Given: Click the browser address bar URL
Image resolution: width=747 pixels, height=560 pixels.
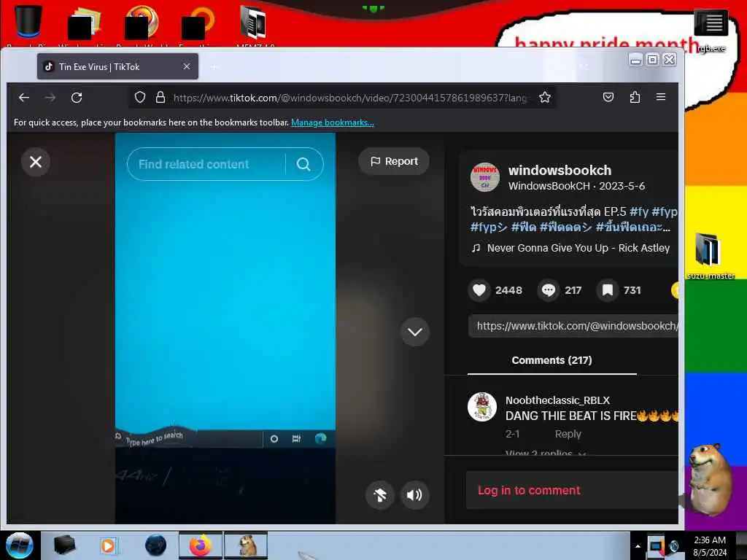Looking at the screenshot, I should point(350,98).
